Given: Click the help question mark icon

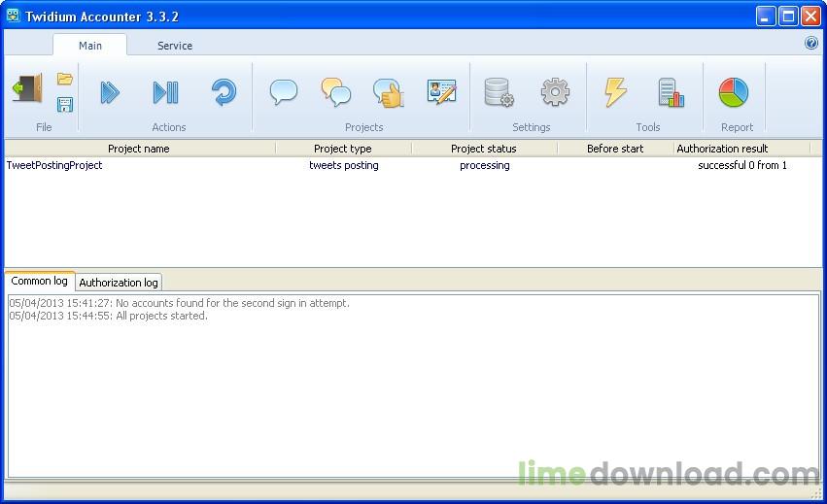Looking at the screenshot, I should (811, 43).
